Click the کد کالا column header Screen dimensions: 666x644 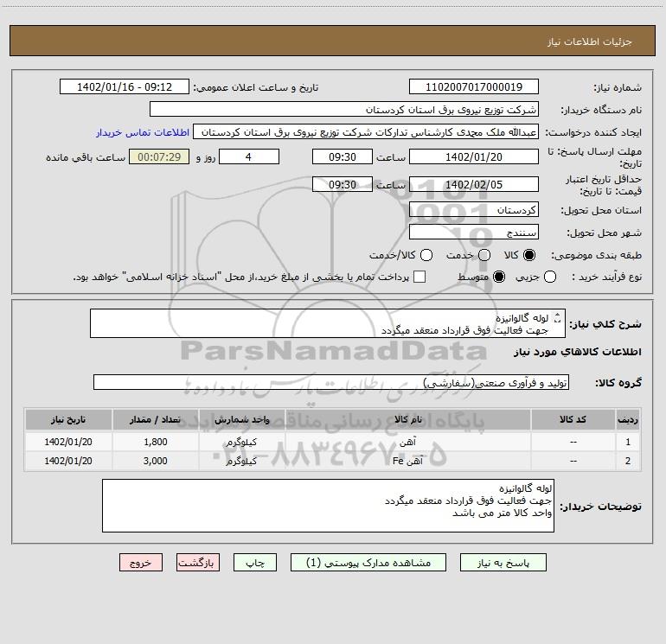pos(573,419)
